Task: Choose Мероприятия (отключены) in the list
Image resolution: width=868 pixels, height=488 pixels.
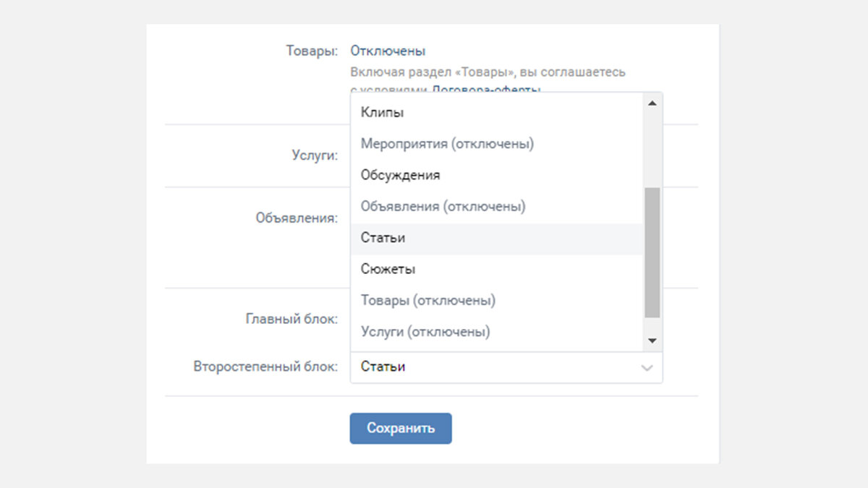Action: [447, 144]
